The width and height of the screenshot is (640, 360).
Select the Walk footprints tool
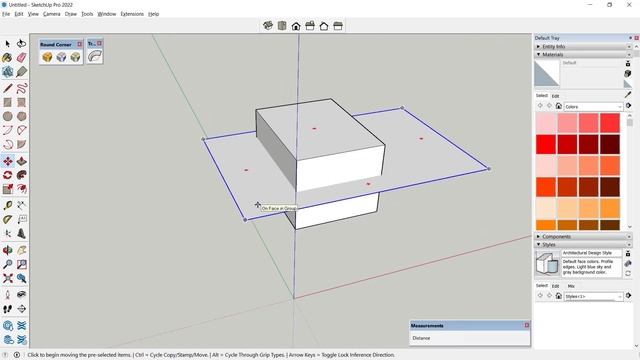click(x=7, y=309)
